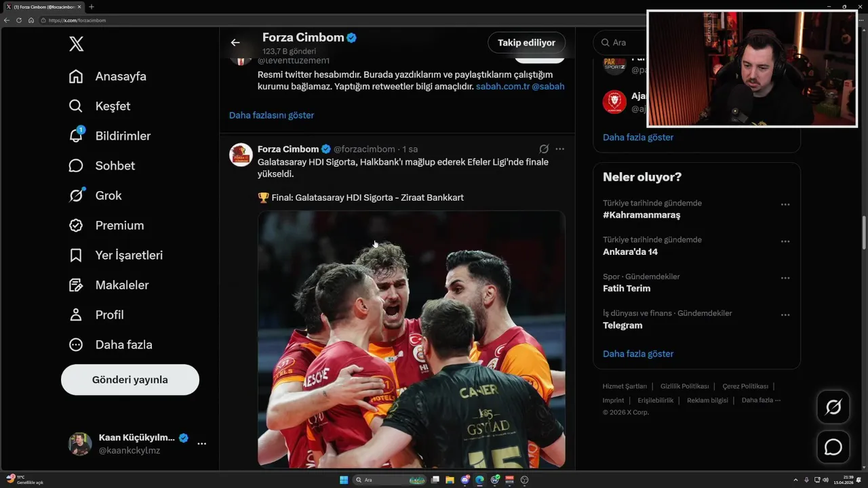Open the Fatih Terim trend
868x488 pixels.
point(627,288)
